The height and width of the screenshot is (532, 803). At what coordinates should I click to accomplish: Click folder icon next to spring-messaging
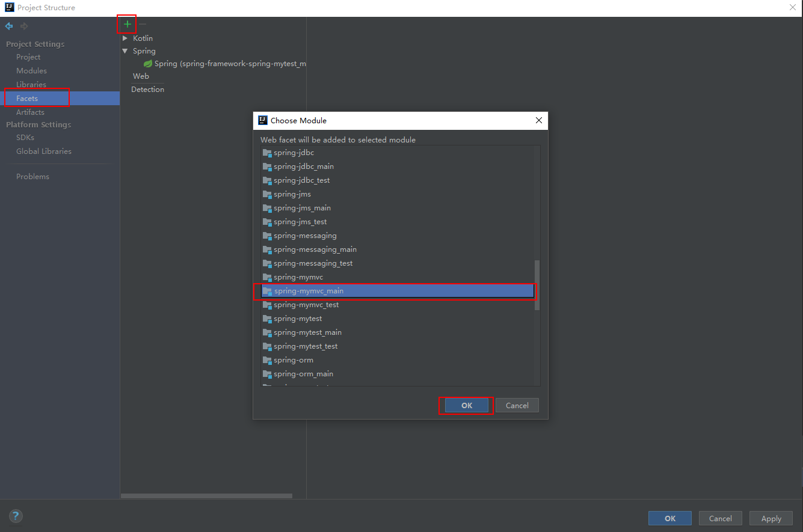267,236
